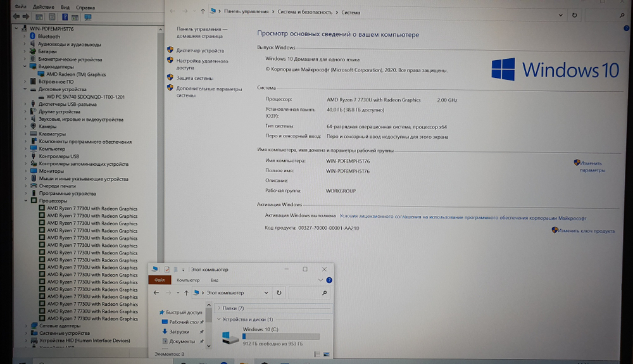Select Быстрый доступ in Explorer sidebar
Viewport: 633px width, 364px height.
pos(184,312)
